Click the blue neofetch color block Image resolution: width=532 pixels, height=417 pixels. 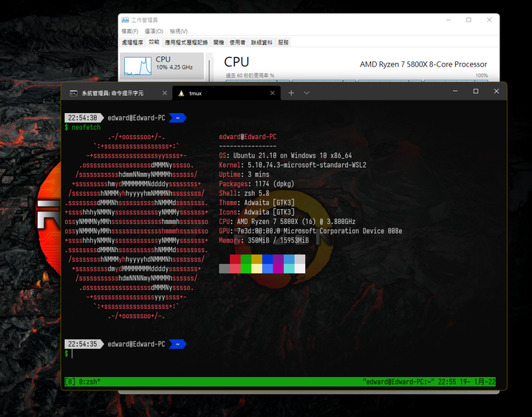(267, 259)
